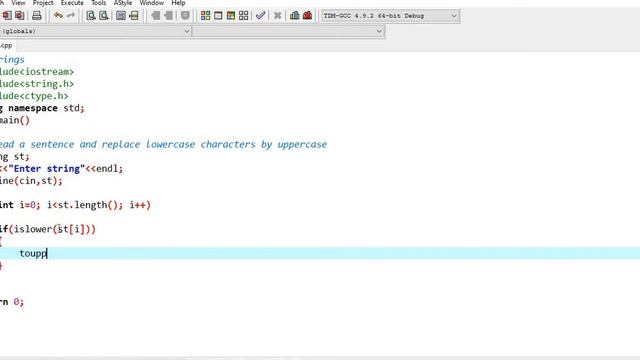
Task: Open the Project menu
Action: click(43, 3)
